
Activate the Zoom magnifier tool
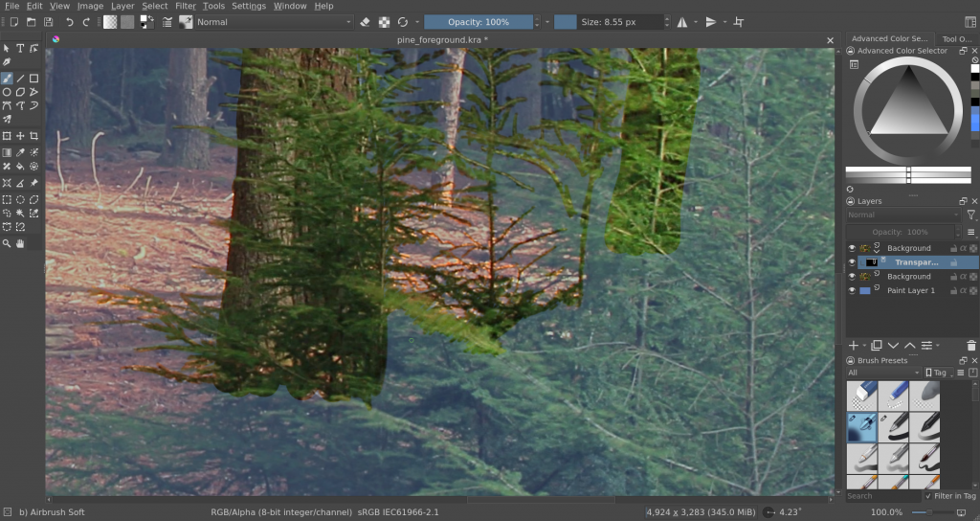pyautogui.click(x=7, y=244)
